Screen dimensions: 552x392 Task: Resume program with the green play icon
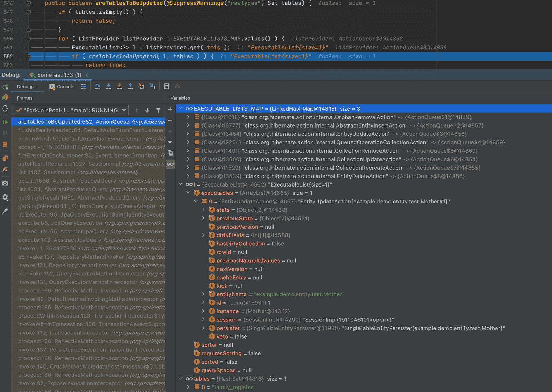pos(5,122)
